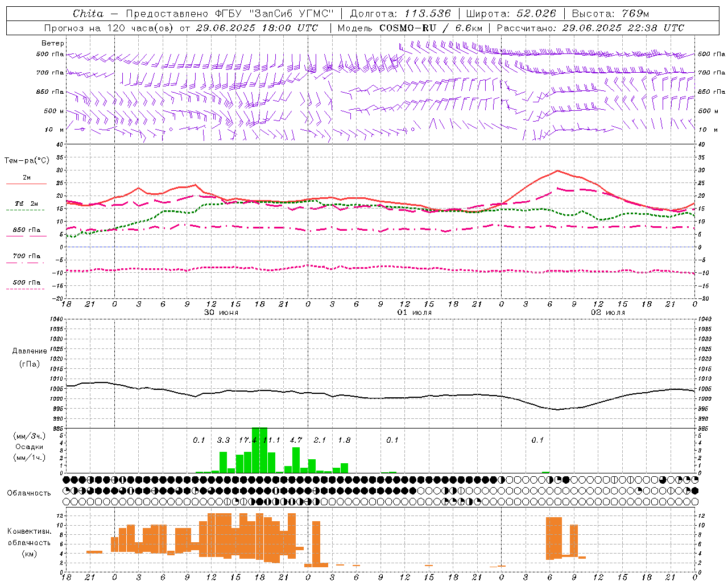728x582 pixels.
Task: Click the "Широта: 52.026" header field
Action: pos(511,14)
